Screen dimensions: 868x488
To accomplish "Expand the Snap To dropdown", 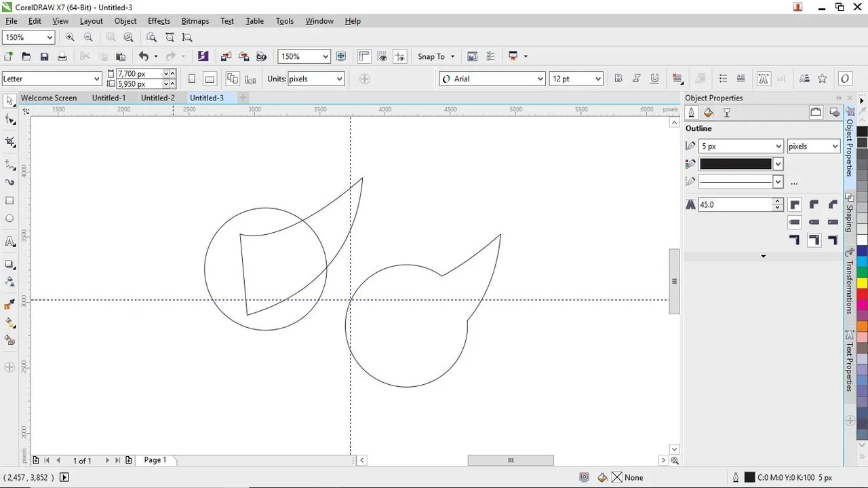I will (452, 56).
